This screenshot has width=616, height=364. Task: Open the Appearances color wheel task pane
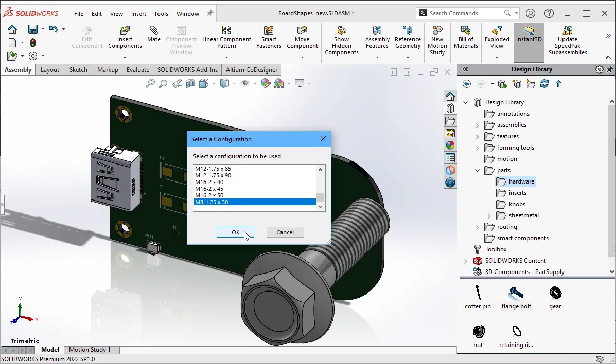450,145
